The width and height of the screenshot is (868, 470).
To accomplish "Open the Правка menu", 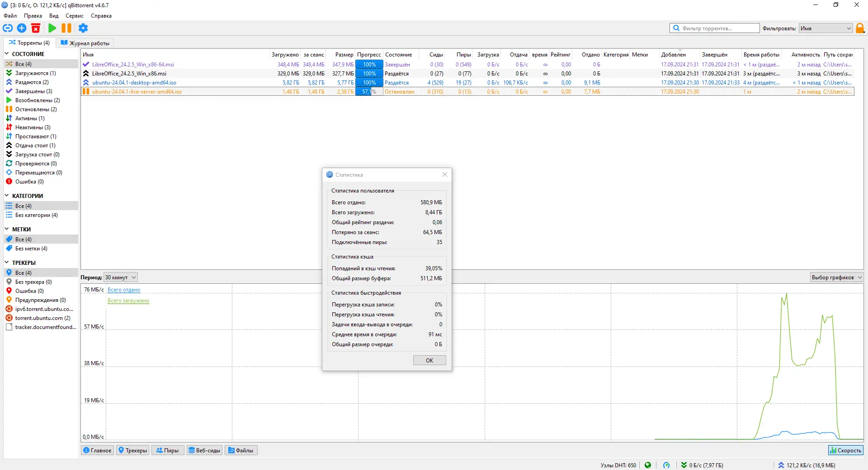I will pyautogui.click(x=33, y=16).
